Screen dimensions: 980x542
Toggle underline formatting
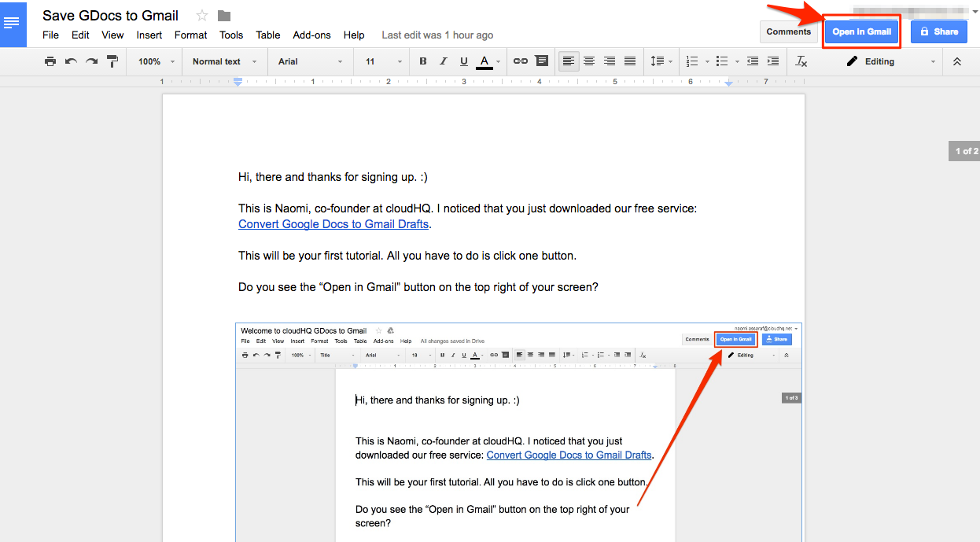[x=462, y=61]
